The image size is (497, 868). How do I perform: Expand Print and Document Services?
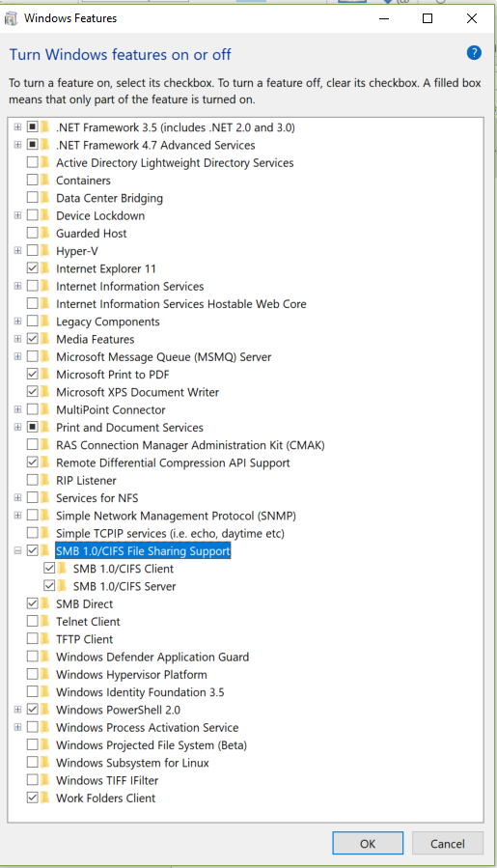click(17, 428)
